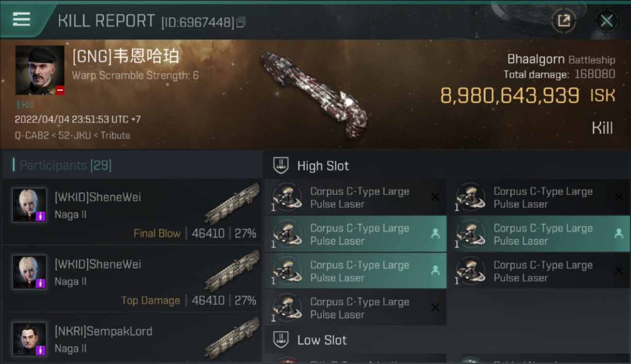Close the kill report window
Viewport: 631px width, 364px height.
click(606, 21)
